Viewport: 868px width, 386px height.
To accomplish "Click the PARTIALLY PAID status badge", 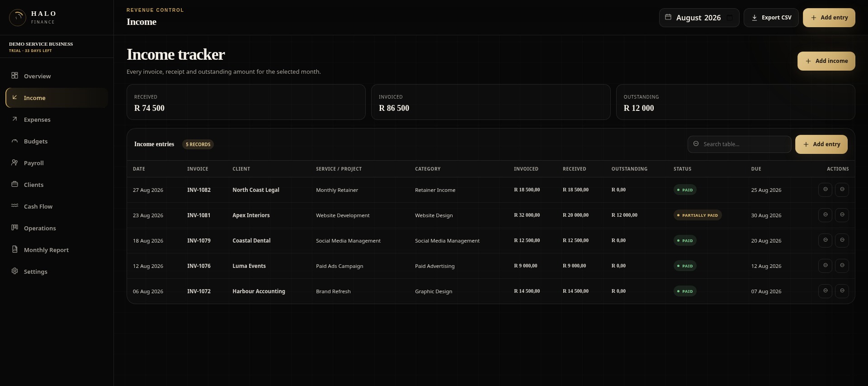I will click(x=698, y=215).
